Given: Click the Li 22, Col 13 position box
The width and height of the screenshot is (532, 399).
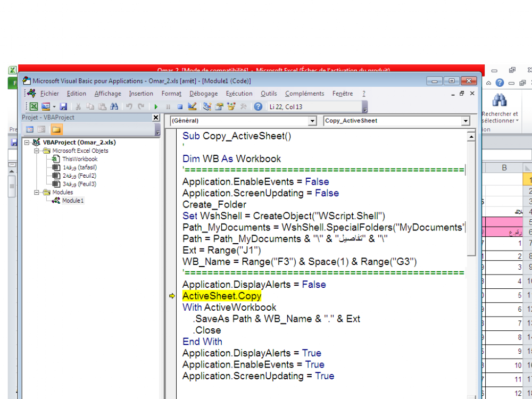Looking at the screenshot, I should coord(315,107).
